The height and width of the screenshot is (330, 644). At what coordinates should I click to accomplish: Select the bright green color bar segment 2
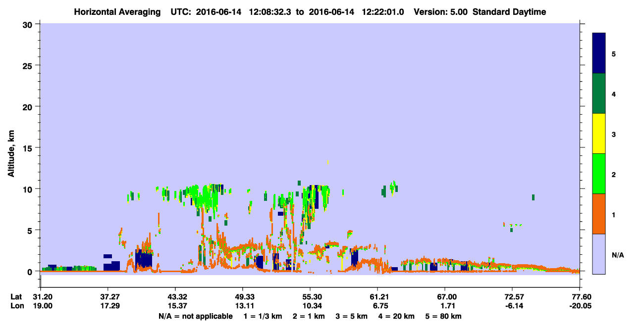[599, 174]
